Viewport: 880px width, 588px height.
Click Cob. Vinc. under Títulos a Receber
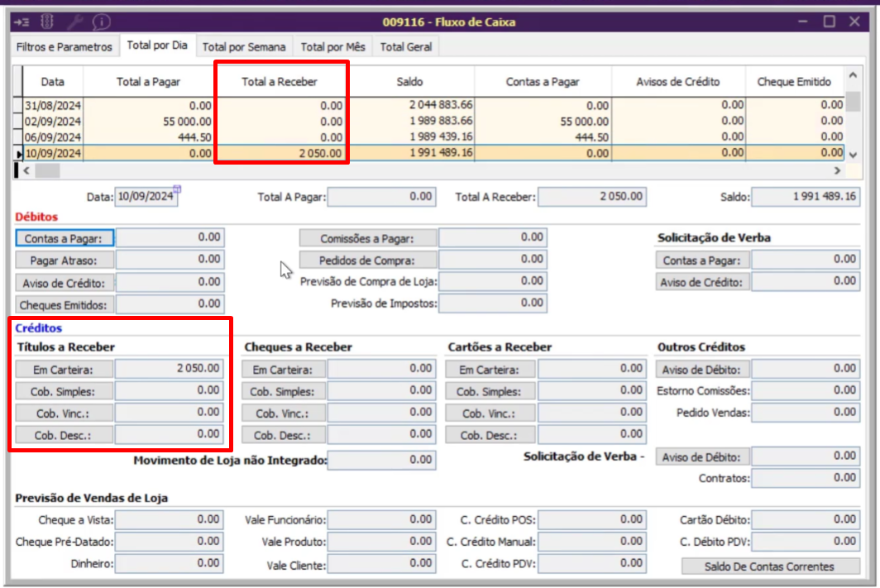[x=64, y=414]
